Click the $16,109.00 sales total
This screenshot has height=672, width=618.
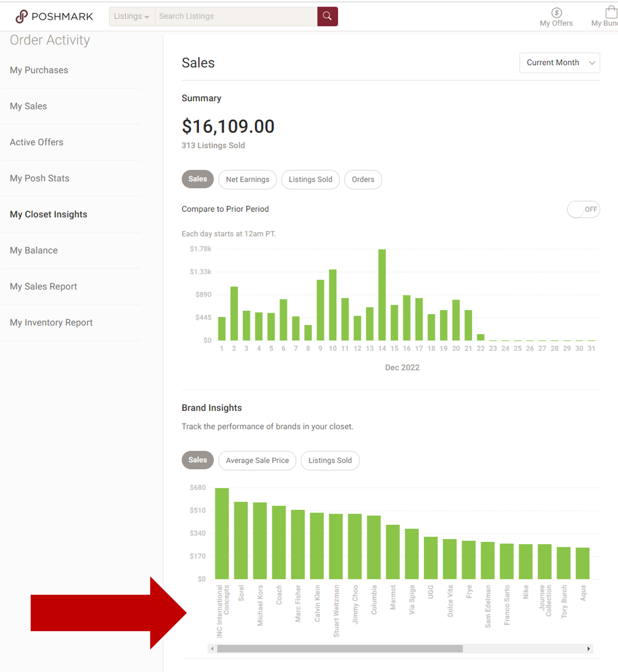[x=228, y=127]
